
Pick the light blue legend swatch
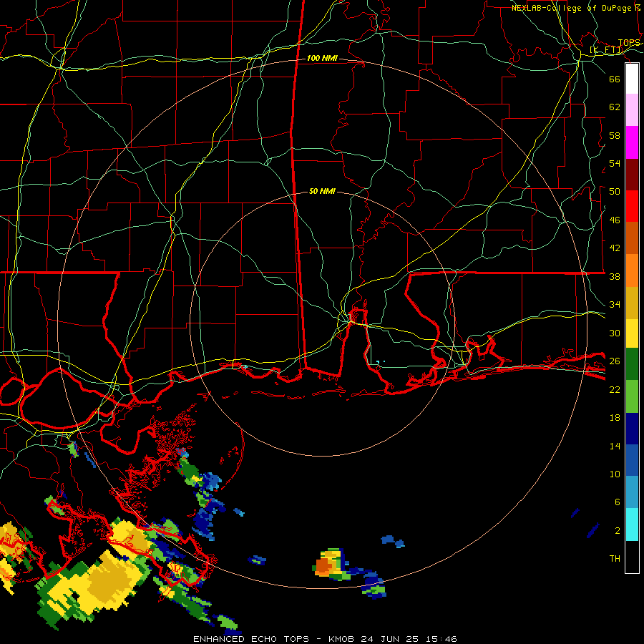click(632, 492)
